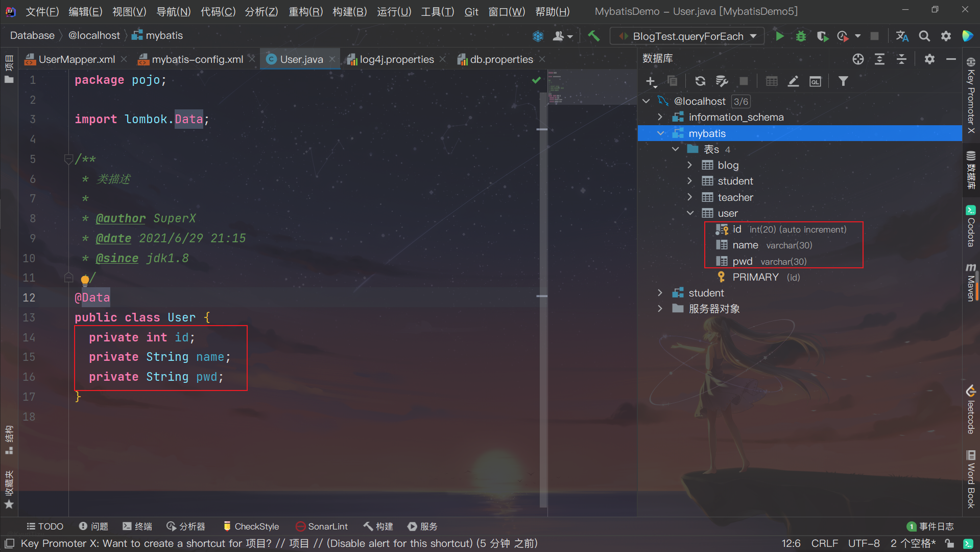Open database panel options gear

point(929,59)
